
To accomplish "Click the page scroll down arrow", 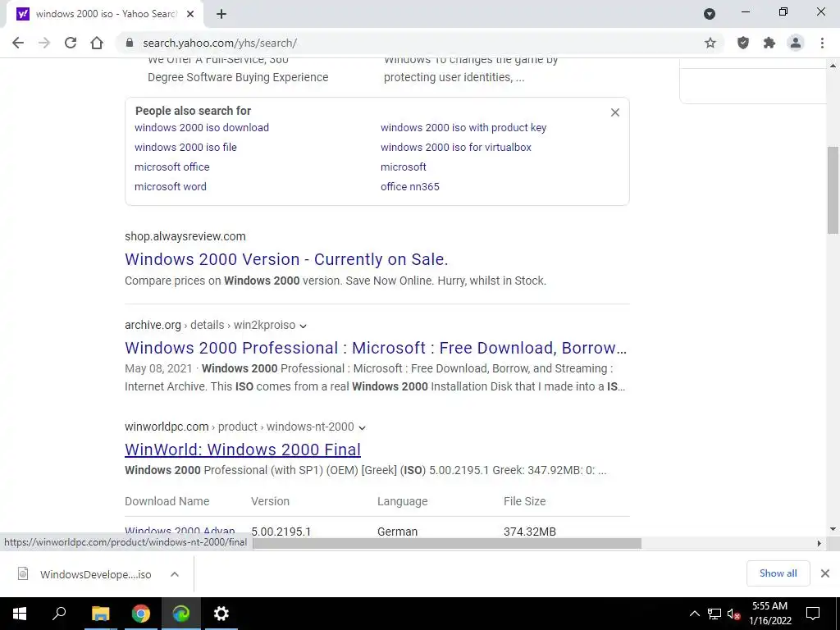I will pyautogui.click(x=833, y=529).
